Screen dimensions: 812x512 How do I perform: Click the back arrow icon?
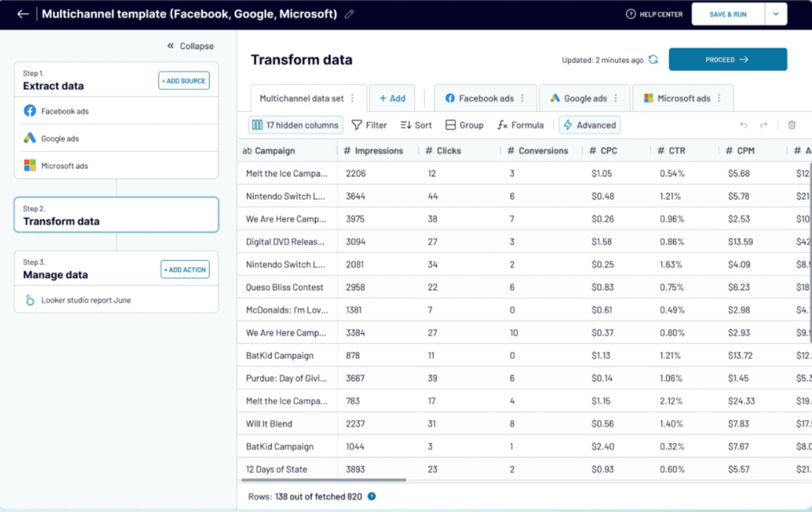pos(23,14)
